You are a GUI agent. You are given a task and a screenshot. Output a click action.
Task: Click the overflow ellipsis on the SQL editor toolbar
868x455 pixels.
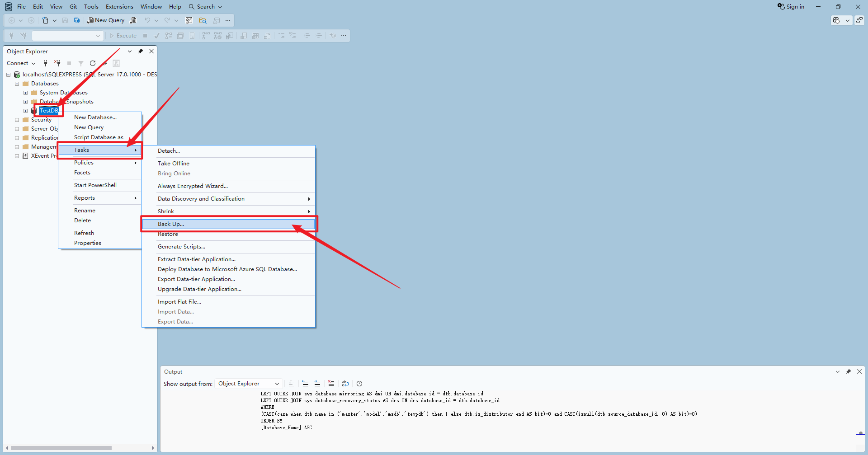[x=344, y=36]
